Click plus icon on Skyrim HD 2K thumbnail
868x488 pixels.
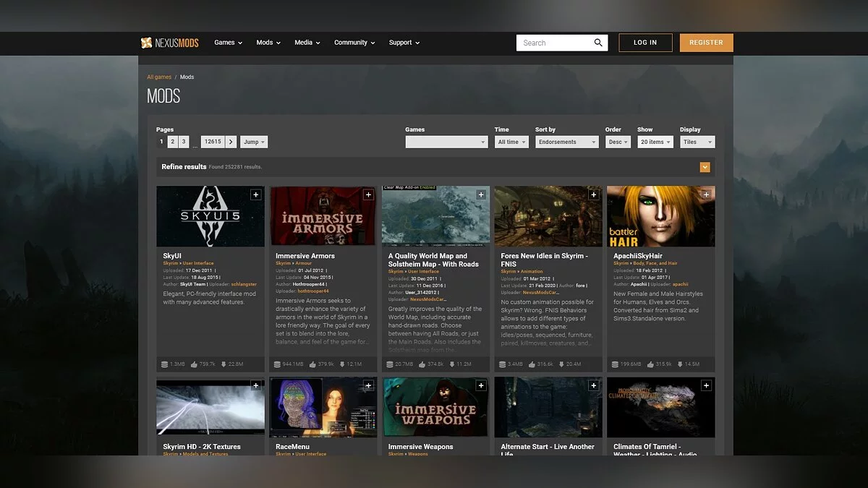click(x=255, y=386)
